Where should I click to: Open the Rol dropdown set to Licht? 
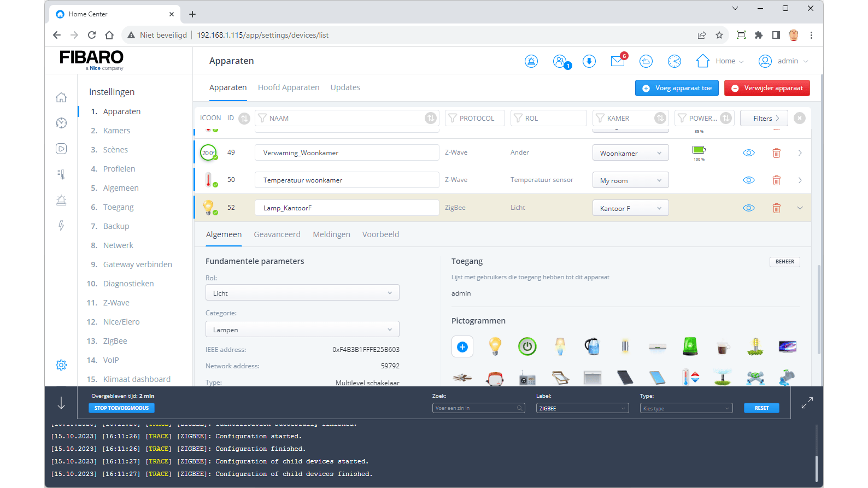click(x=302, y=293)
